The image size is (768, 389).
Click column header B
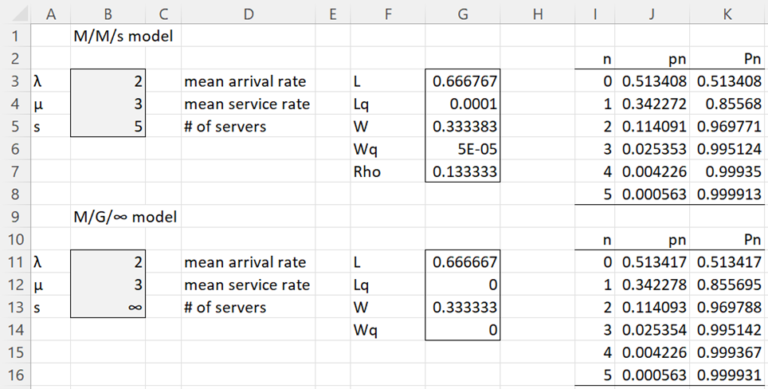coord(108,14)
